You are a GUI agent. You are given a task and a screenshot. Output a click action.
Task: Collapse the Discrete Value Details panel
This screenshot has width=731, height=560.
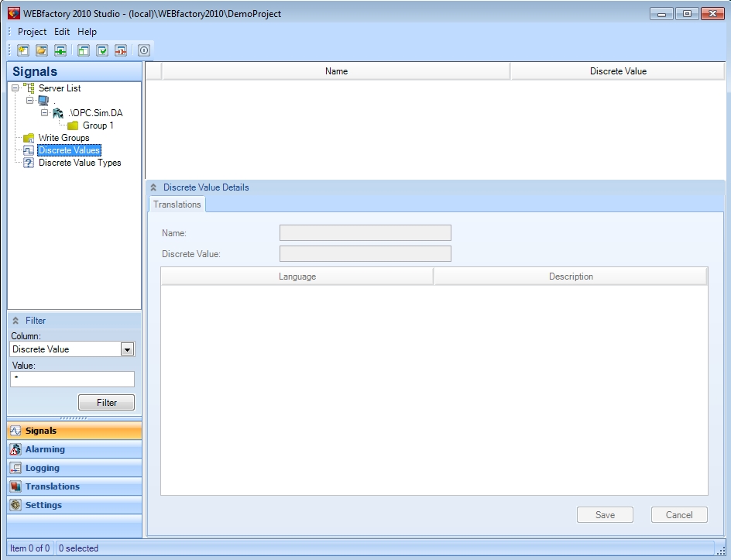[153, 187]
